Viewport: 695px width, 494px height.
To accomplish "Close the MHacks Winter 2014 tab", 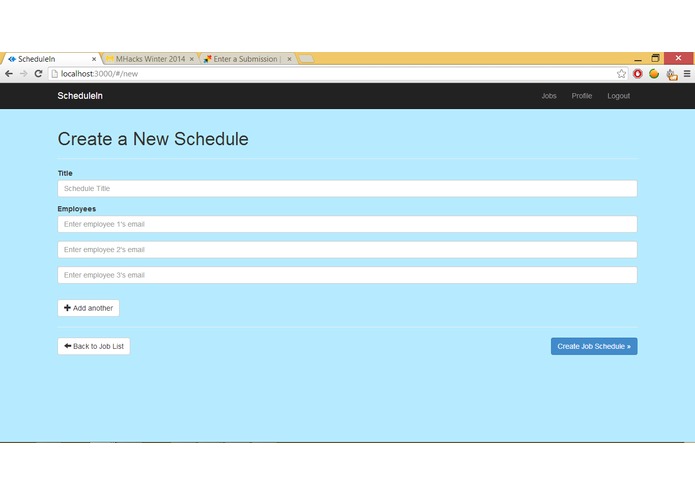I will tap(191, 59).
